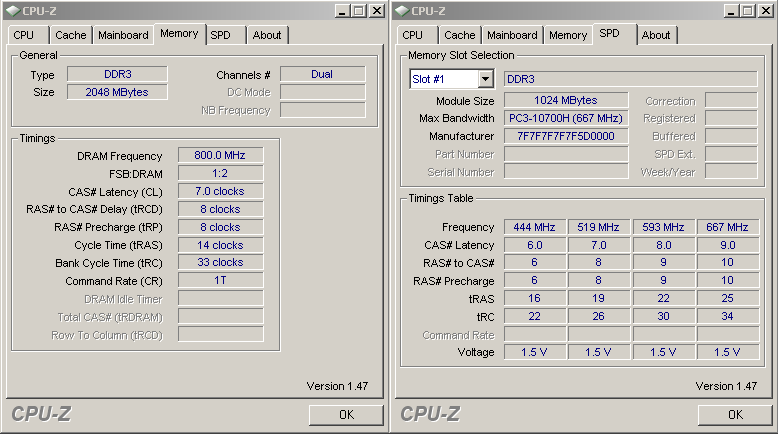Click the tRP value 8 clocks
This screenshot has height=434, width=778.
[x=220, y=227]
